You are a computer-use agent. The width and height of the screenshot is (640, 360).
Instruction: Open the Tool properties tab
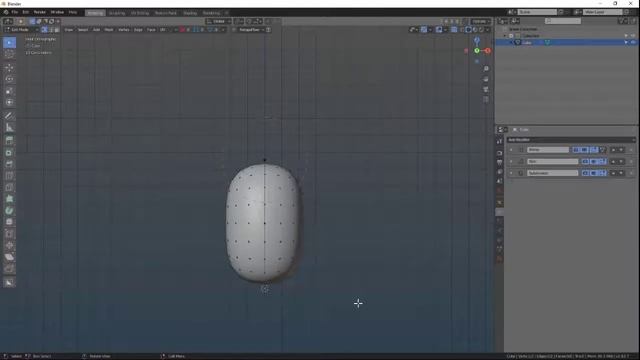point(500,141)
